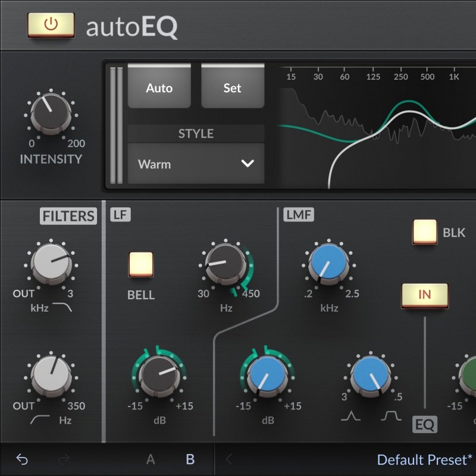Click the EQ section label

click(425, 424)
